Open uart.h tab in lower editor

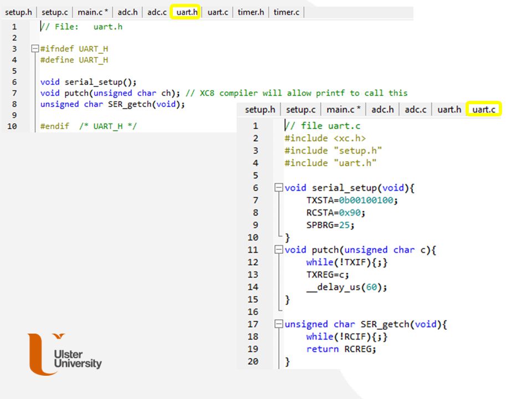449,110
